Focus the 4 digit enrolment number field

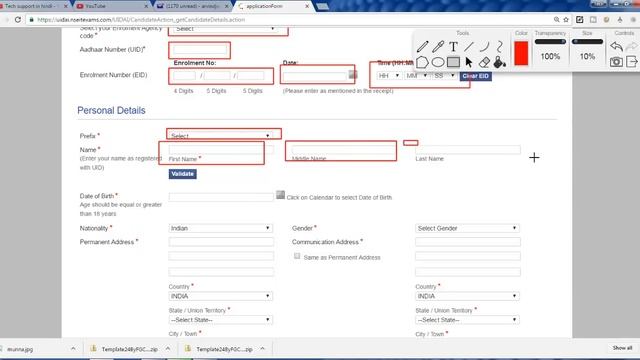[184, 76]
